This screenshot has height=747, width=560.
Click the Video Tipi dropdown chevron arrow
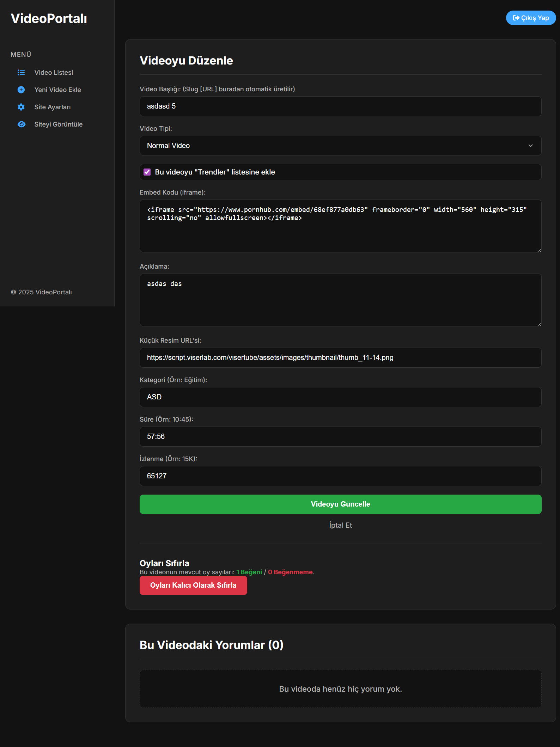(530, 146)
